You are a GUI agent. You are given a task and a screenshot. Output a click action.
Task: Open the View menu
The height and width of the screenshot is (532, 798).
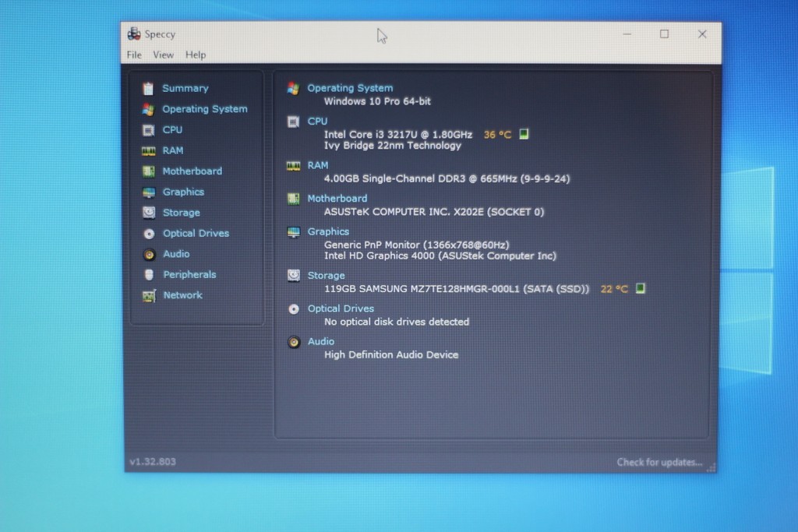pyautogui.click(x=164, y=55)
